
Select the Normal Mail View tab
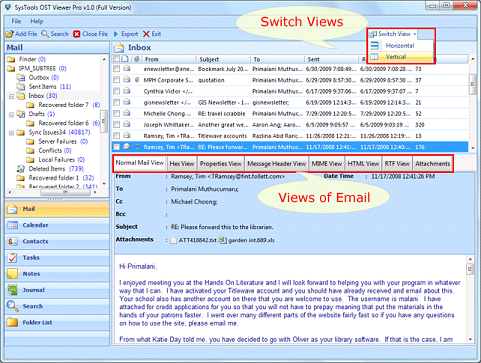(x=139, y=163)
